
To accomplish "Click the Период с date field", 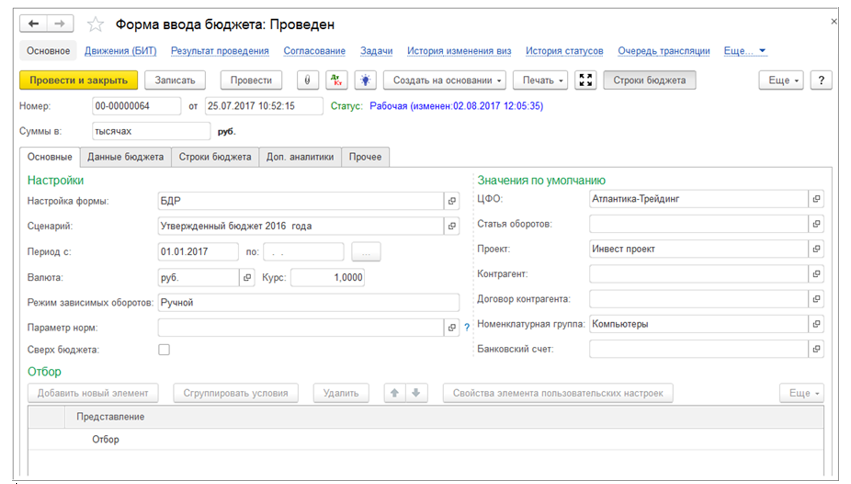I will point(198,252).
